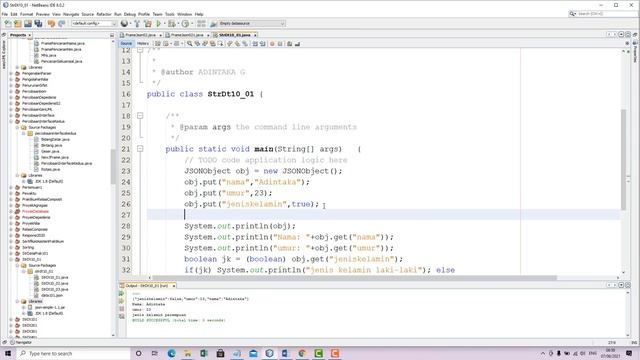Click the Debug Project toolbar icon
The image size is (640, 360).
click(x=172, y=24)
